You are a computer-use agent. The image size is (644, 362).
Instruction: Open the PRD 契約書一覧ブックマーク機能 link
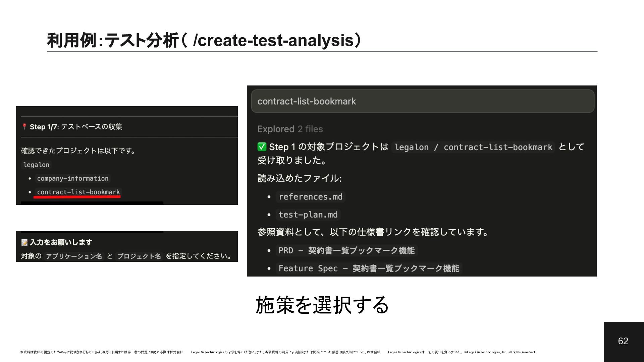[x=346, y=250]
